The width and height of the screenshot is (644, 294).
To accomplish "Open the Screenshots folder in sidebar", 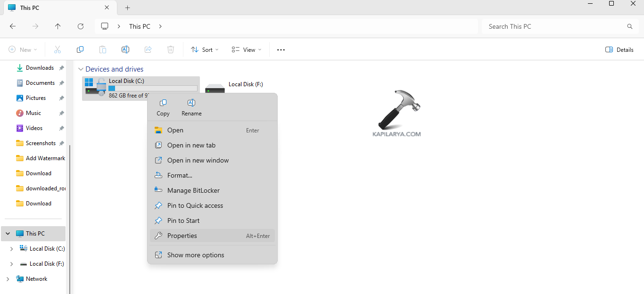I will click(41, 143).
